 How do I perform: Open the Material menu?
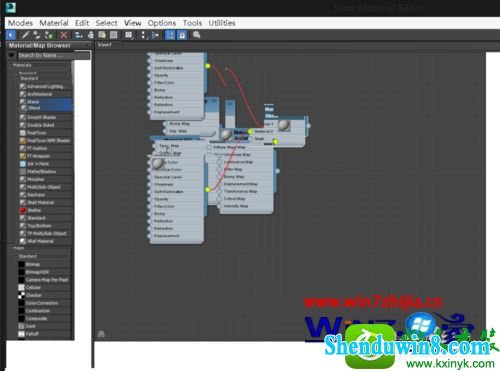(54, 23)
